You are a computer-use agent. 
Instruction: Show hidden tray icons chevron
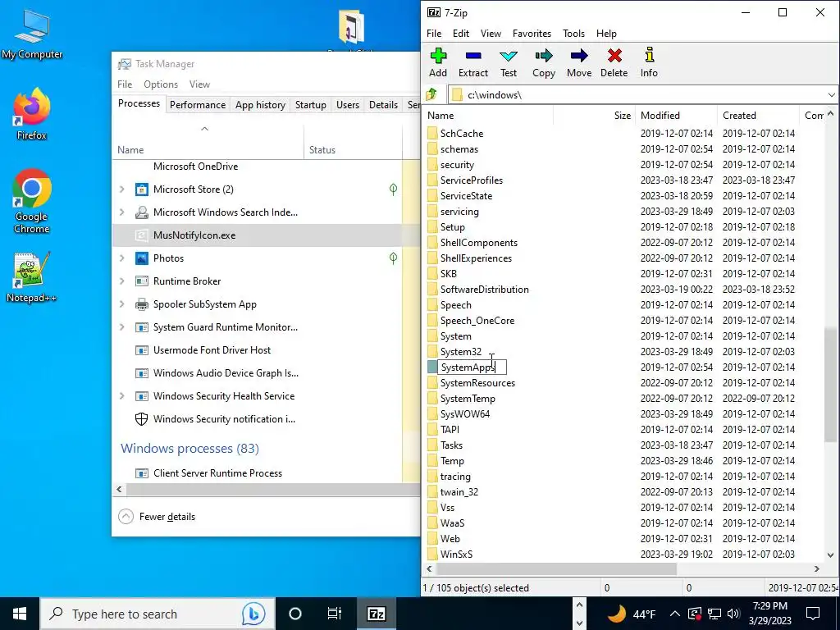[x=675, y=614]
